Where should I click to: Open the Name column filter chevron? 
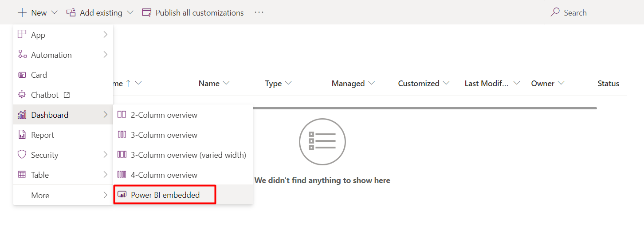click(227, 83)
